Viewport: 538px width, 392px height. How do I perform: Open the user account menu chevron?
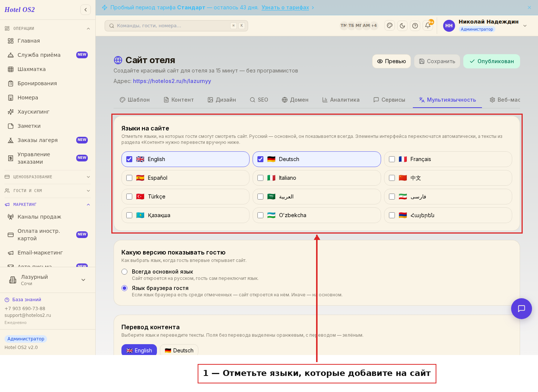click(x=525, y=26)
